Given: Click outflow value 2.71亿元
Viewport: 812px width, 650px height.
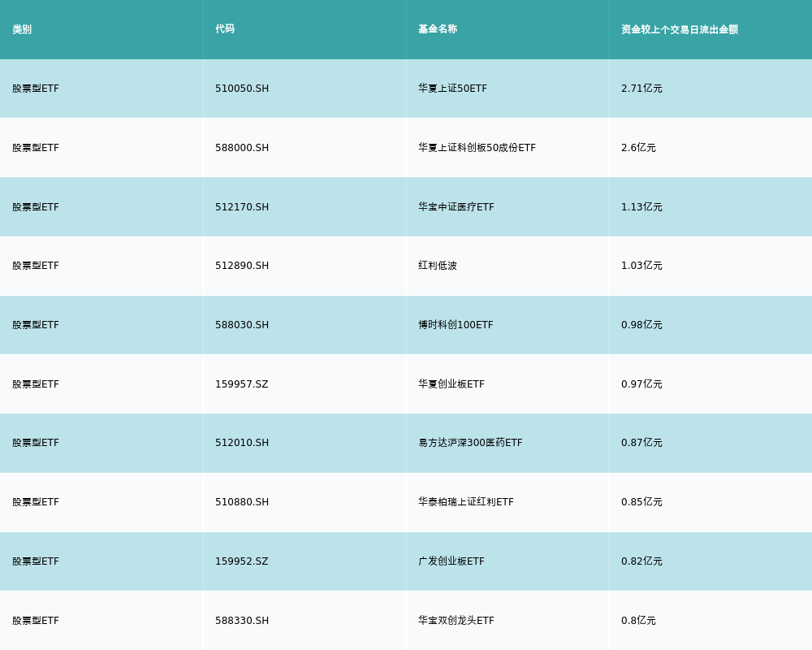Looking at the screenshot, I should click(641, 89).
